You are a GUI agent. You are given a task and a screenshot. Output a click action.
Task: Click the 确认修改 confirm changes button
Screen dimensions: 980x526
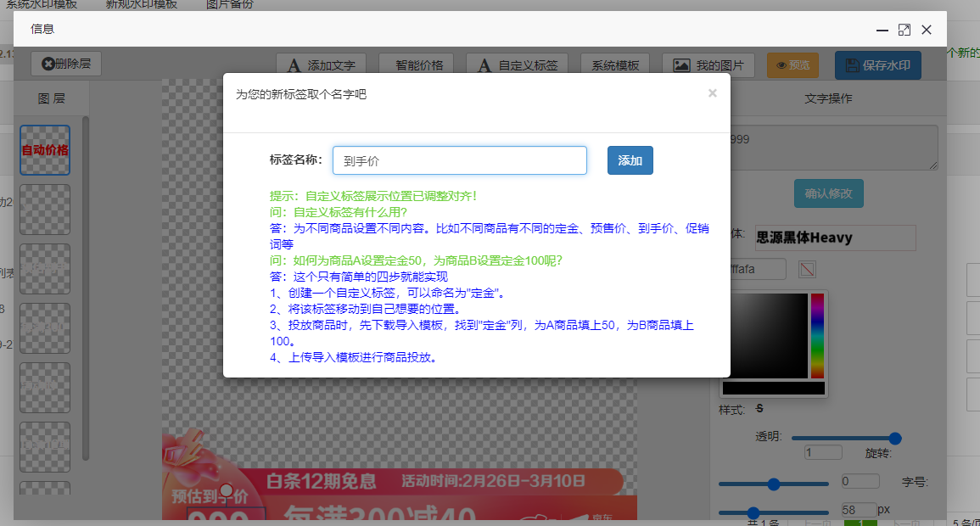(829, 193)
